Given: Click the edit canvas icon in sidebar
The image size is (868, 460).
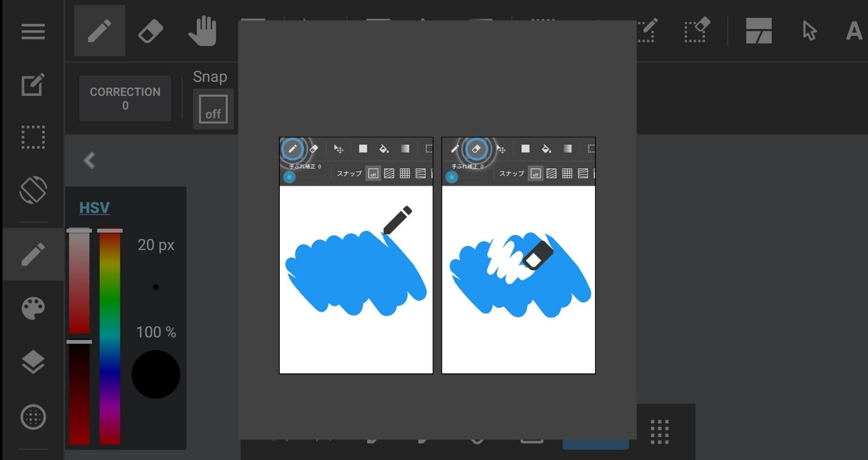Looking at the screenshot, I should (x=33, y=84).
